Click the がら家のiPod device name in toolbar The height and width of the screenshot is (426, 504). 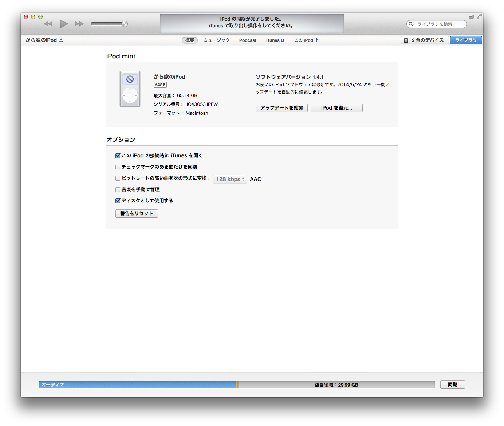point(41,40)
